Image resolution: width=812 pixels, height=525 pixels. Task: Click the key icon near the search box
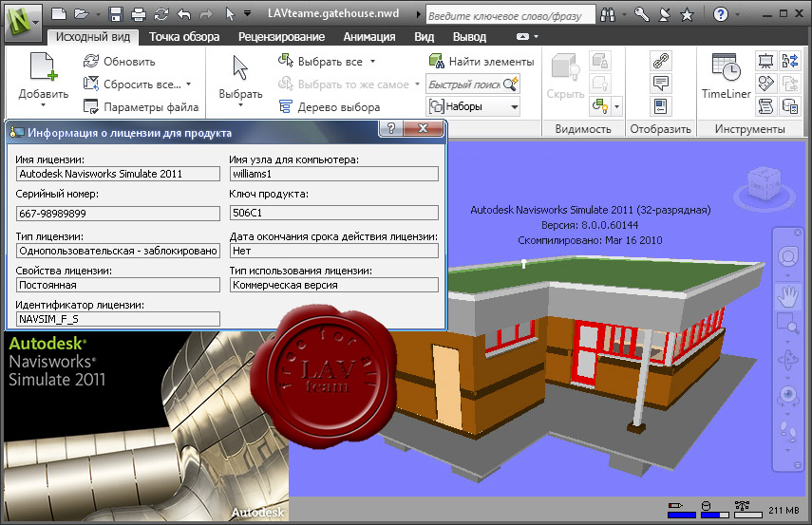(x=642, y=14)
